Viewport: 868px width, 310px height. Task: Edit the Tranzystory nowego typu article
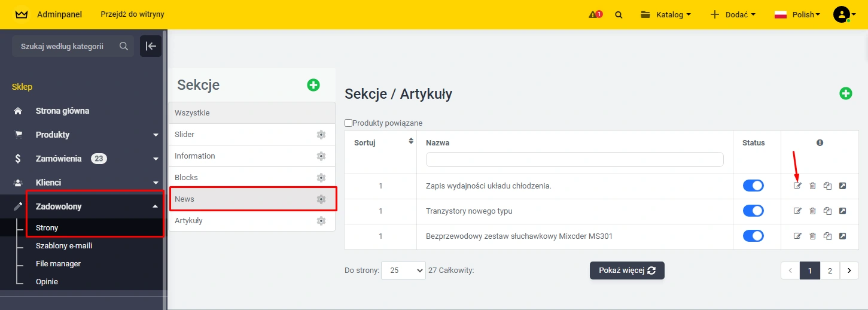pos(797,211)
